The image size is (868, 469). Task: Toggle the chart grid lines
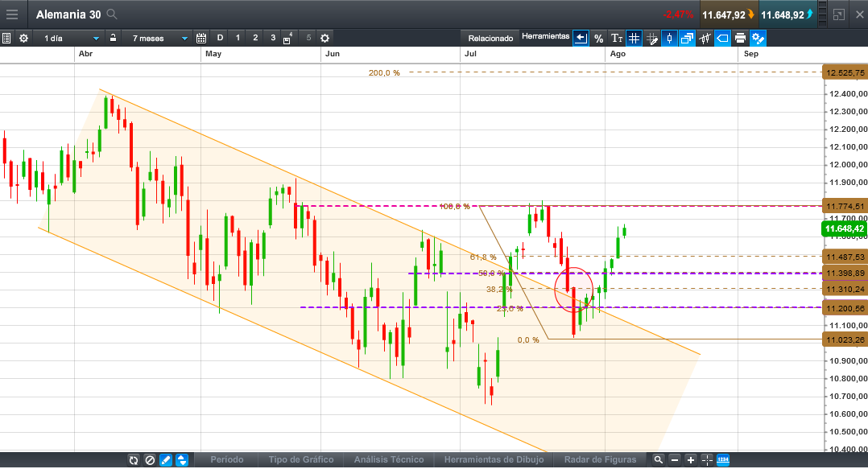pyautogui.click(x=634, y=38)
